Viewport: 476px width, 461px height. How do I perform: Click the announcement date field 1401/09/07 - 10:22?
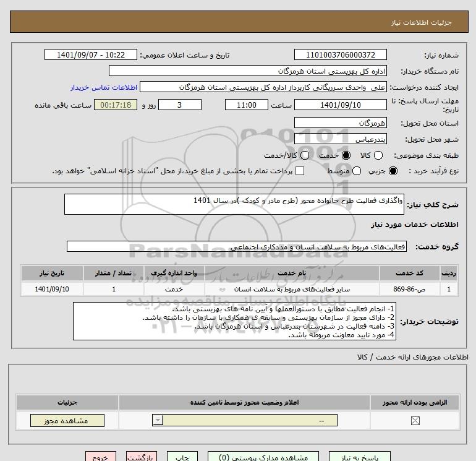(x=91, y=54)
